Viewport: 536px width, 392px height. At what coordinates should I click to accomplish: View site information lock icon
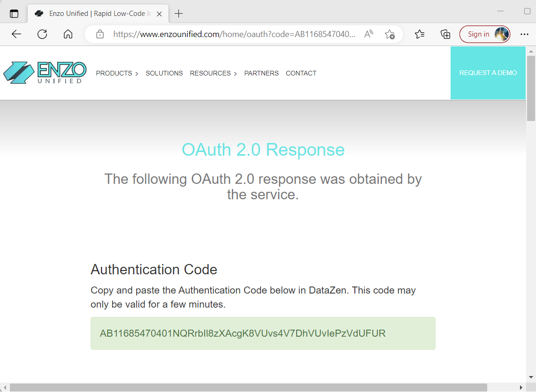click(x=100, y=34)
